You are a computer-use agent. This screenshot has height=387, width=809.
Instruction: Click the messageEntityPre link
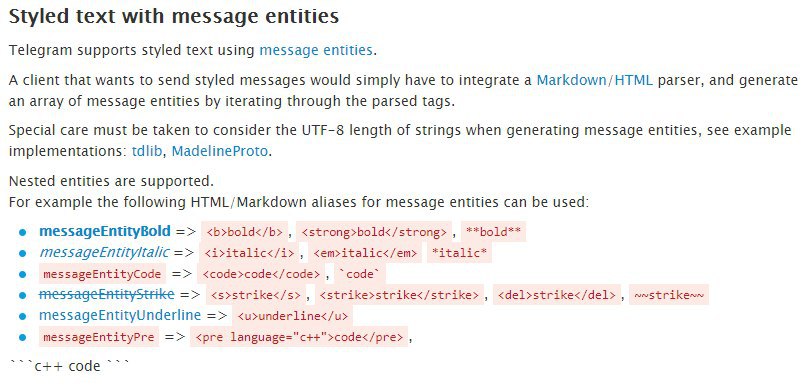tap(99, 337)
